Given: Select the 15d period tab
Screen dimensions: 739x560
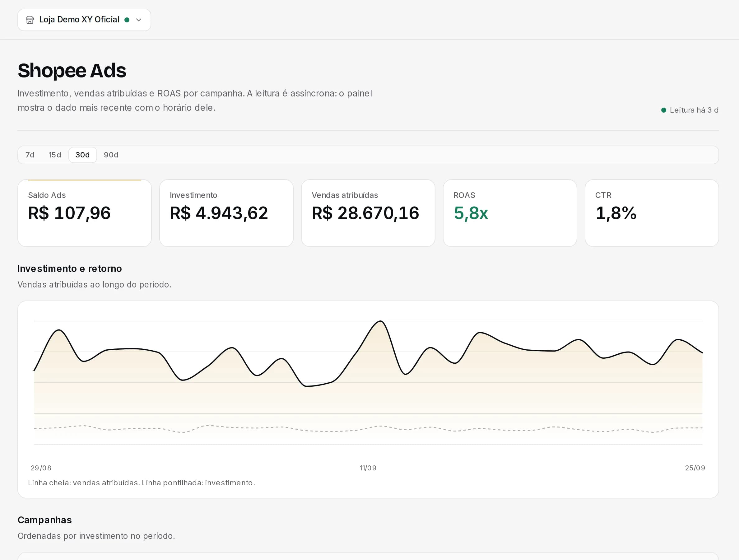Looking at the screenshot, I should [55, 155].
